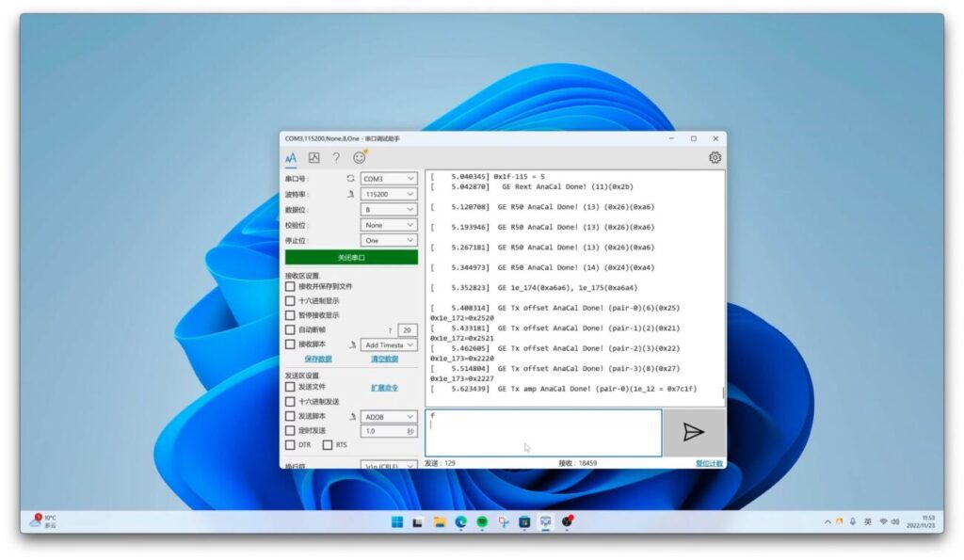The height and width of the screenshot is (560, 964).
Task: Click the baud rate hint icon beside 波特率
Action: point(351,194)
